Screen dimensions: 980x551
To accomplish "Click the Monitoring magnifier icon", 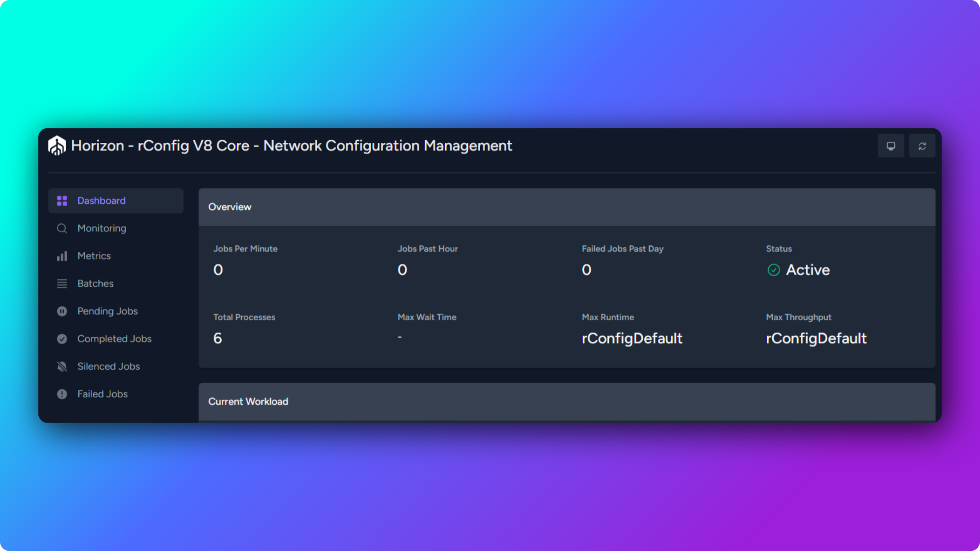I will [x=62, y=228].
